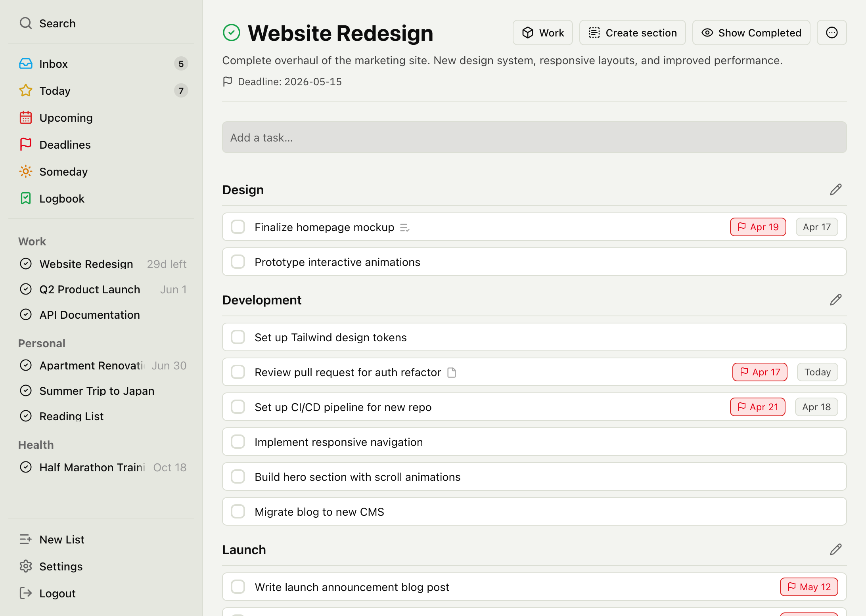Go to Deadlines view
Image resolution: width=866 pixels, height=616 pixels.
(102, 145)
